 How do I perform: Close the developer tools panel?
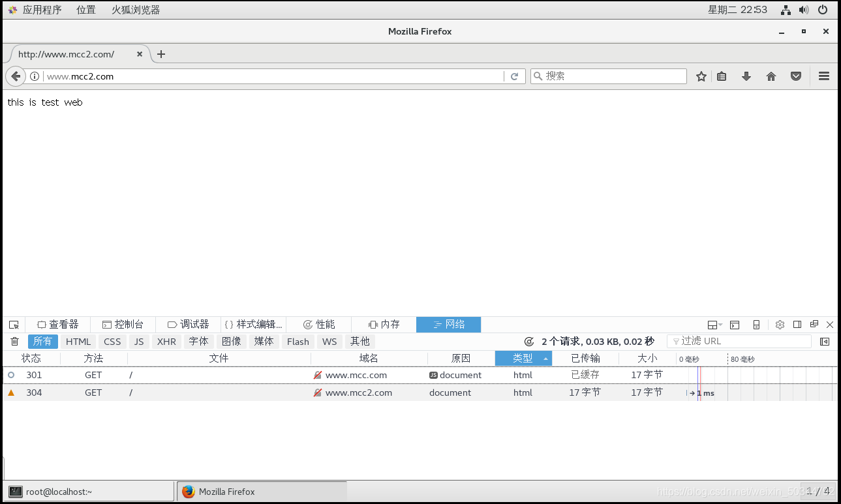(830, 325)
